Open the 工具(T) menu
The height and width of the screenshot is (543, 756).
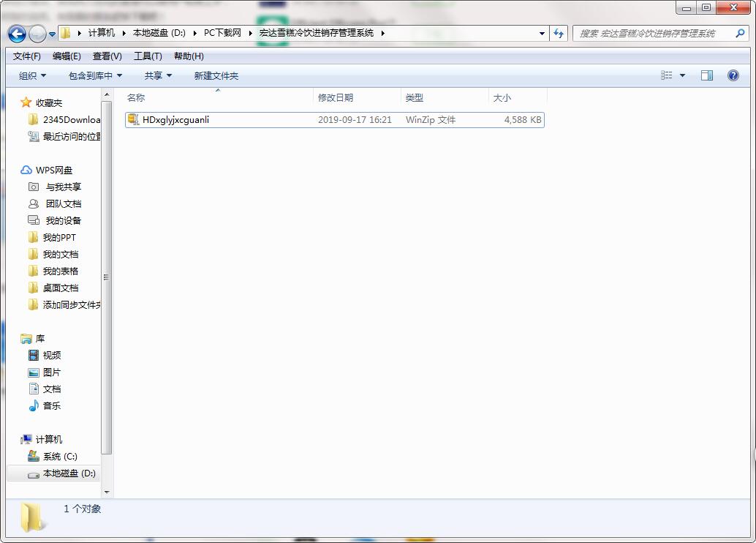(x=148, y=56)
